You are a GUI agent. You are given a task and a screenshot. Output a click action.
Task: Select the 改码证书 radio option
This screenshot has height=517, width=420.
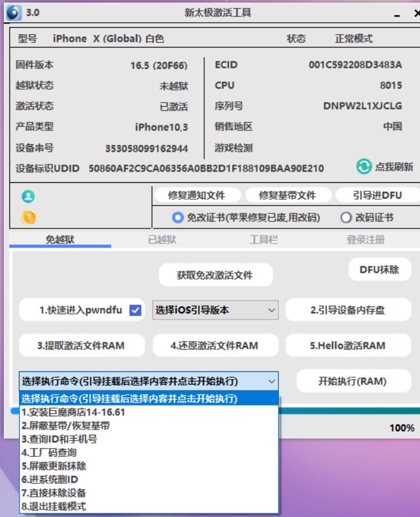(x=346, y=218)
